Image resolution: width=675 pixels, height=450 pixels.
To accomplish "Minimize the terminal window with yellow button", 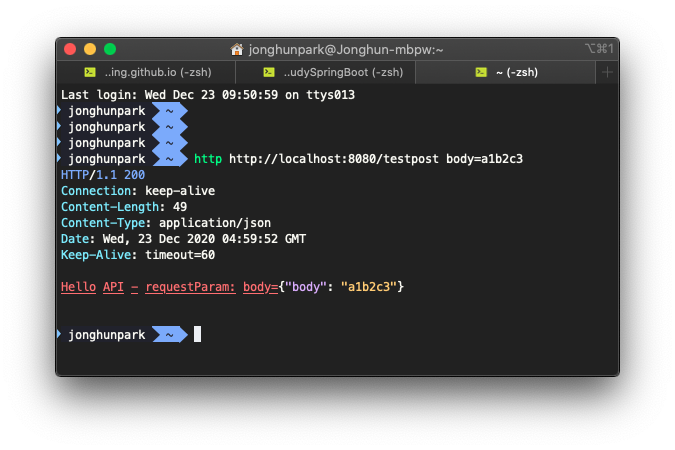I will (x=90, y=49).
